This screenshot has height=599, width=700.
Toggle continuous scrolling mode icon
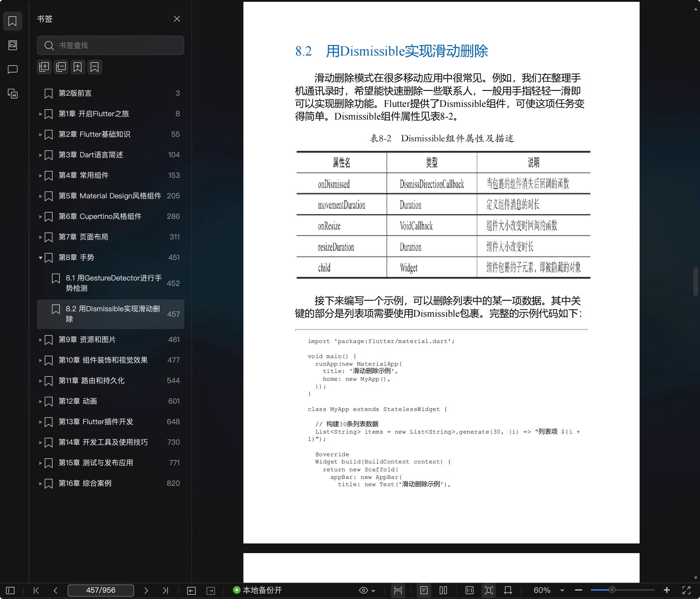click(398, 590)
